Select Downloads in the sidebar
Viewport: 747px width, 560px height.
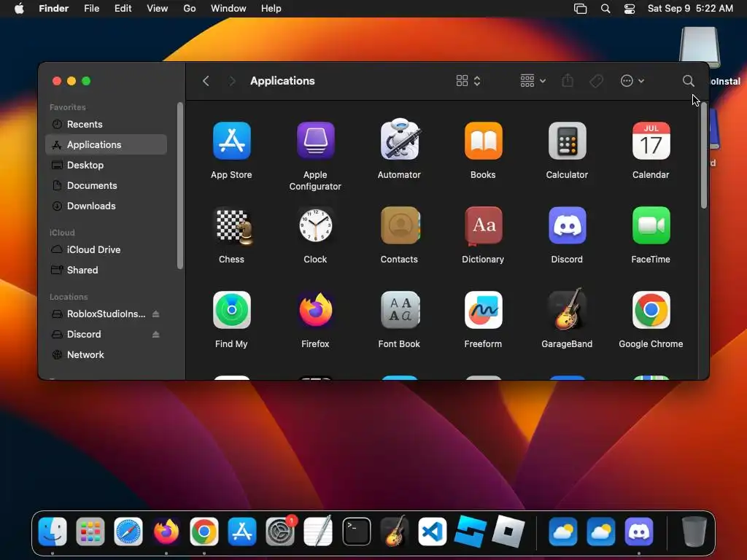pyautogui.click(x=106, y=206)
